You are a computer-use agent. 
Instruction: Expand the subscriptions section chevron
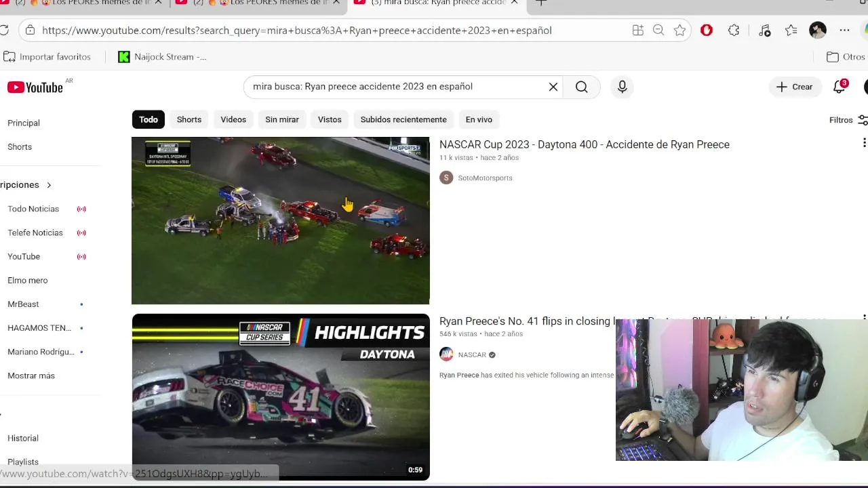pyautogui.click(x=49, y=185)
